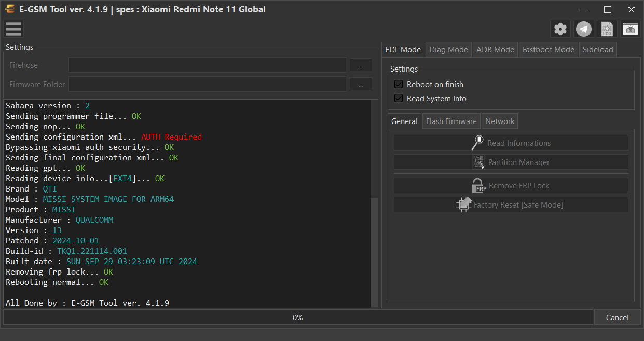Click the Manufacturer QUALCOMM value
The image size is (644, 341).
tap(94, 220)
